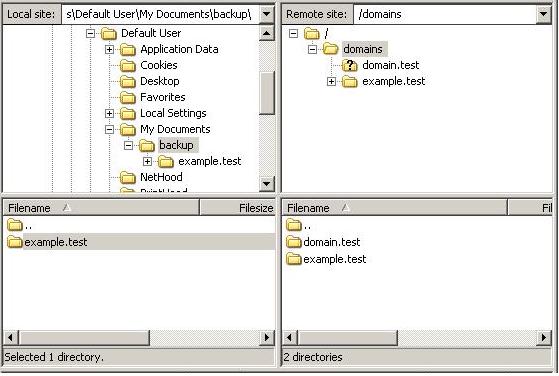The width and height of the screenshot is (559, 376).
Task: Select Desktop label in local tree
Action: [160, 81]
